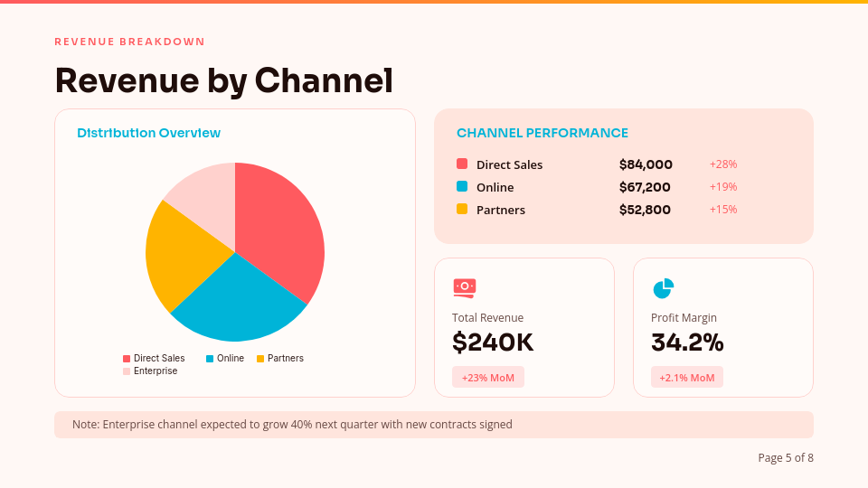The image size is (868, 488).
Task: Click the blue square beside Online row
Action: (x=462, y=187)
